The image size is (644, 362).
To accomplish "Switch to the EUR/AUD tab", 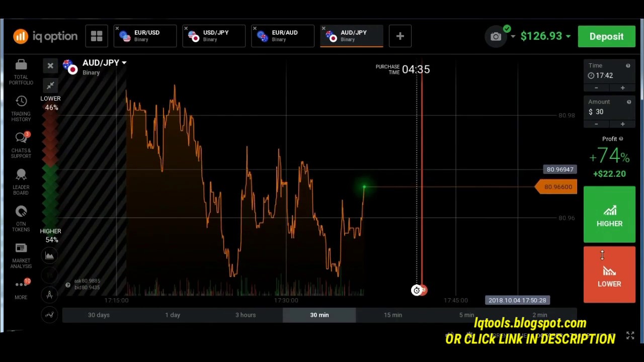I will 283,36.
